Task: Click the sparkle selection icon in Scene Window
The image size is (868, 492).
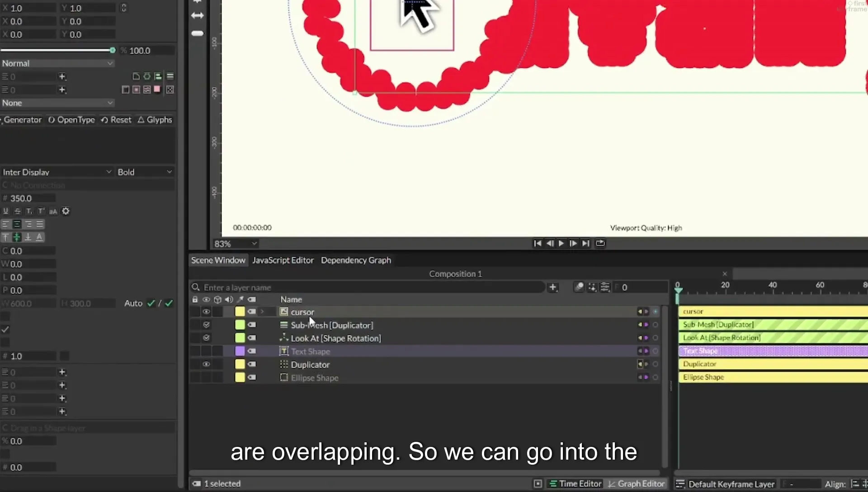Action: (x=592, y=287)
